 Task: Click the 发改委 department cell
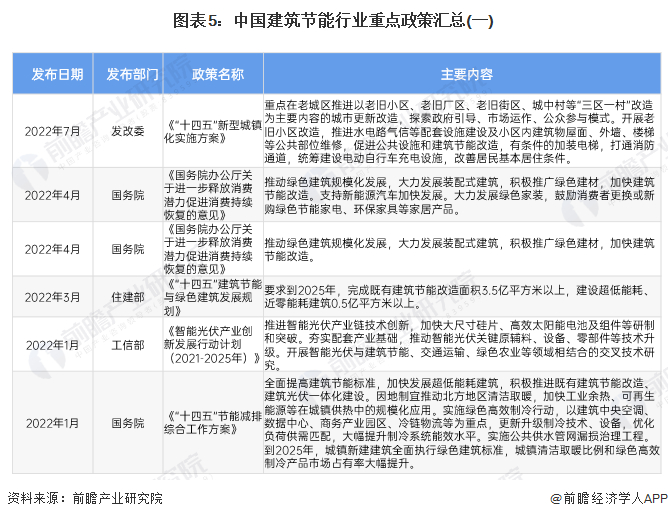128,131
